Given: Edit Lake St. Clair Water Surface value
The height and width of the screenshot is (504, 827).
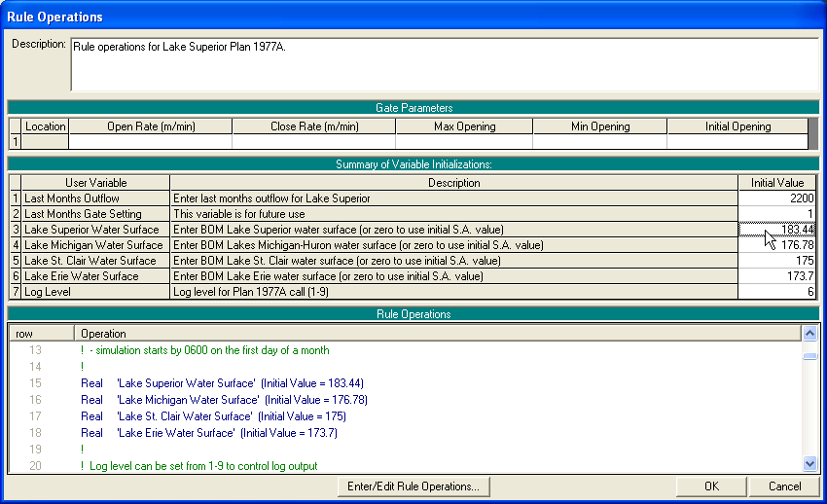Looking at the screenshot, I should tap(777, 261).
